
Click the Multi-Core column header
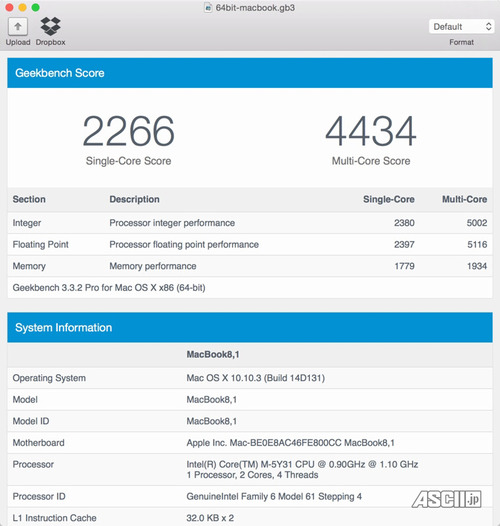point(464,199)
